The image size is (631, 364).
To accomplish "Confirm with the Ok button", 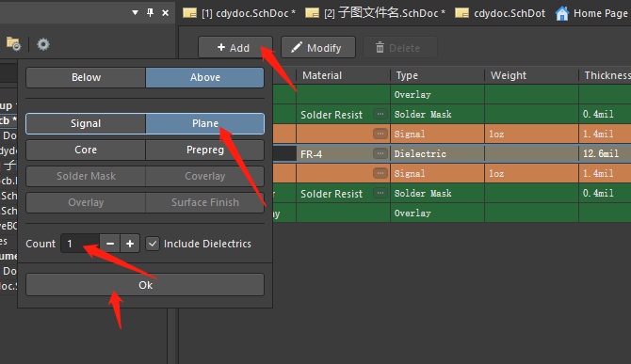I will (145, 285).
